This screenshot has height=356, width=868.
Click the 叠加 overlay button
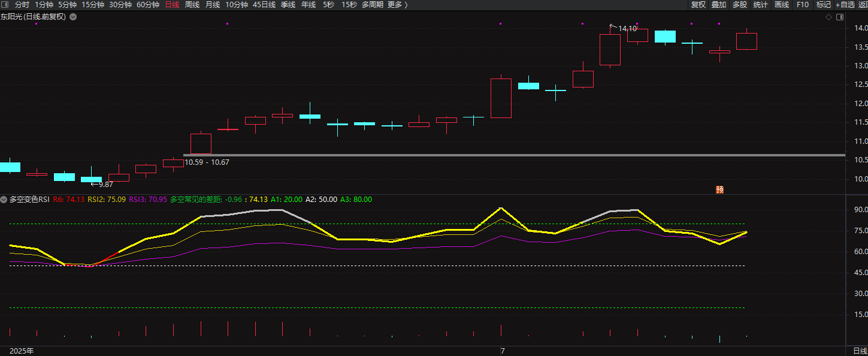tap(719, 5)
